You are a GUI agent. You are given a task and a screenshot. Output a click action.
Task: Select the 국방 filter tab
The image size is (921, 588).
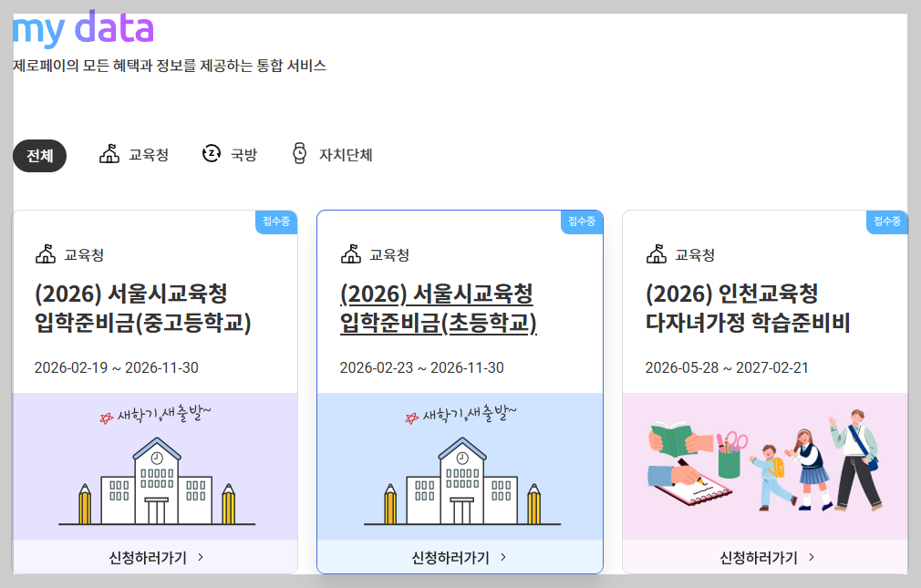[230, 154]
